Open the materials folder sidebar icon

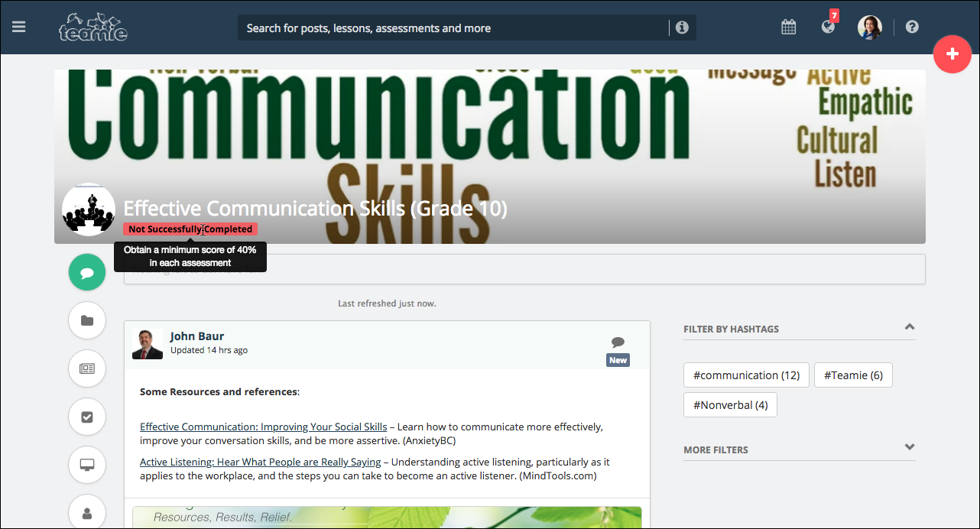[x=87, y=320]
